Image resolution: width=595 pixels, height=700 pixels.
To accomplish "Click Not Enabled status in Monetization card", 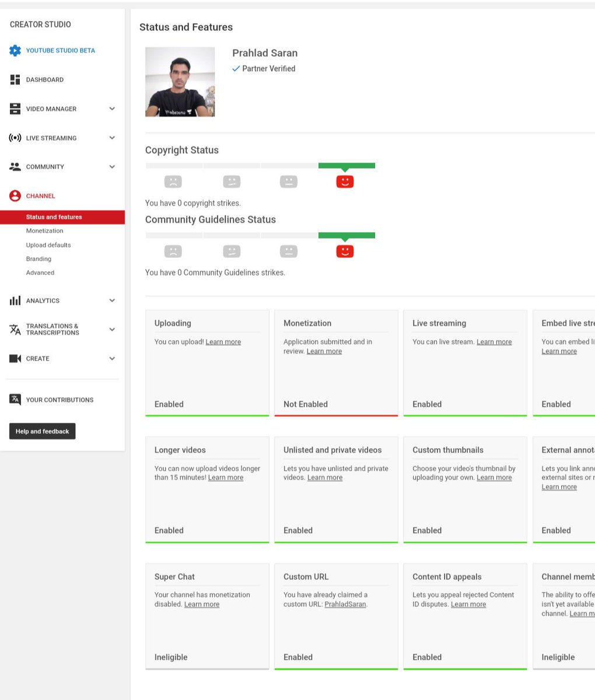I will click(306, 404).
